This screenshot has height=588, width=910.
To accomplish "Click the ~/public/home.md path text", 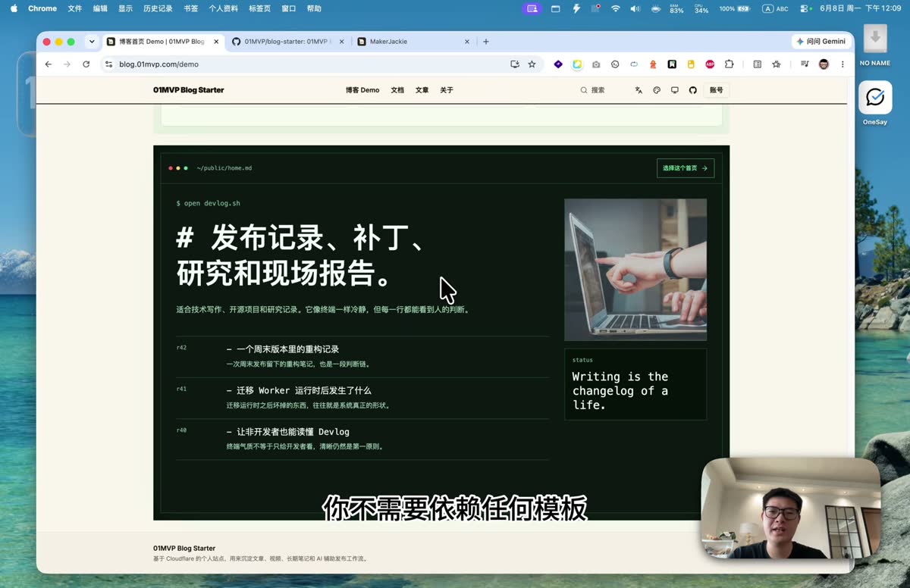I will (224, 168).
